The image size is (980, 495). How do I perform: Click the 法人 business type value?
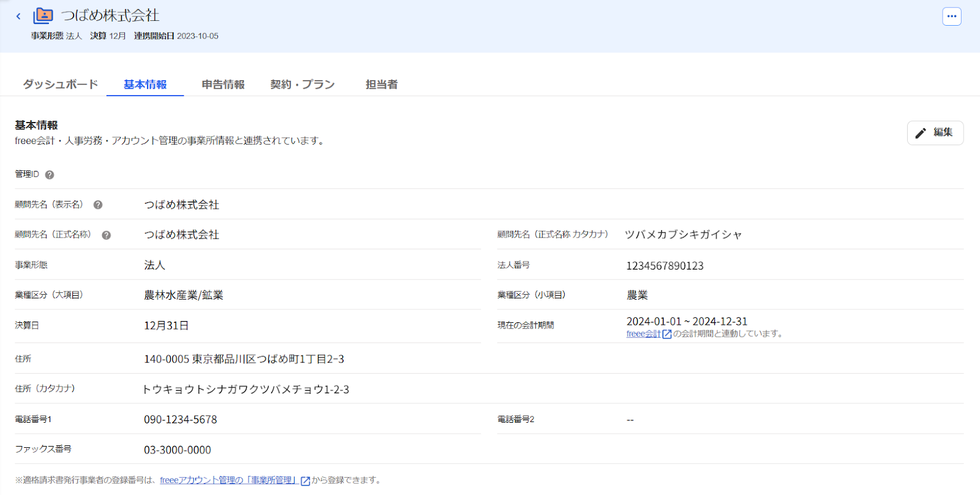(154, 265)
